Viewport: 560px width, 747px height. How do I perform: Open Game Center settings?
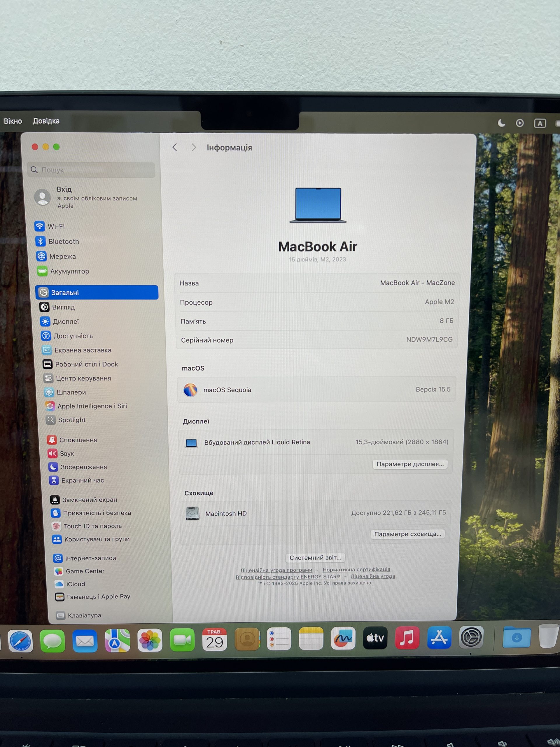click(x=80, y=571)
